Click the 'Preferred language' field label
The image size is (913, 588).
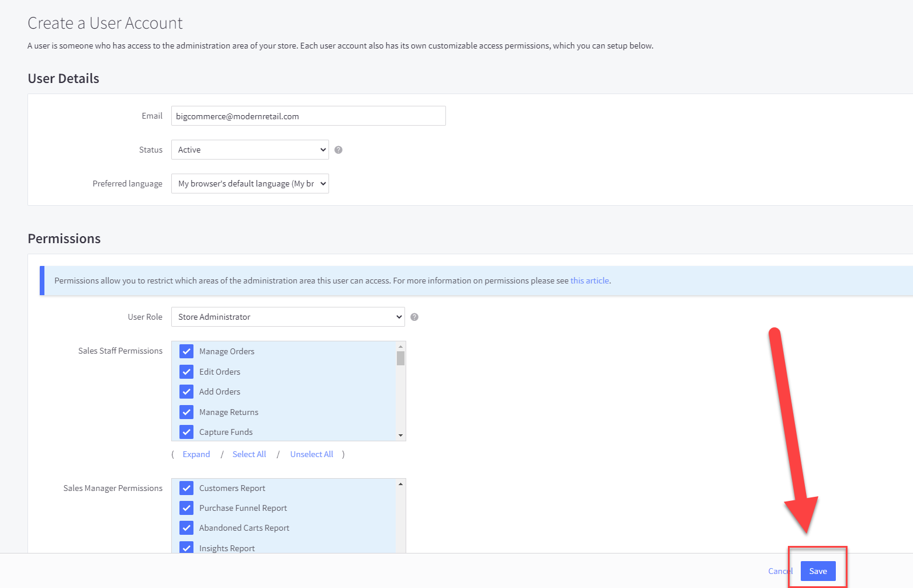coord(127,184)
